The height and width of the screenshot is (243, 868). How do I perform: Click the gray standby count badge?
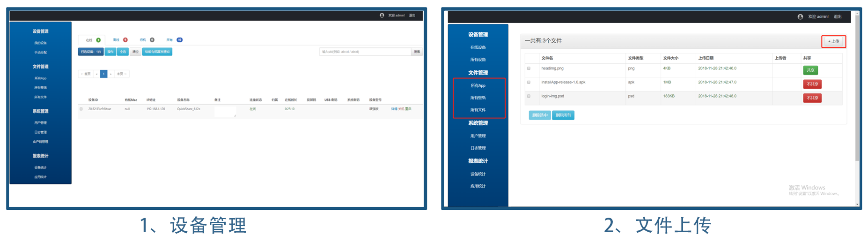point(152,40)
